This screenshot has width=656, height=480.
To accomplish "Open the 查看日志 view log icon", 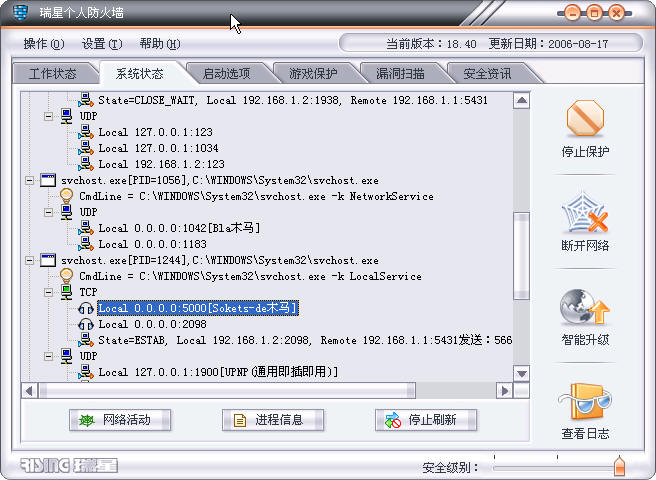I will coord(584,401).
